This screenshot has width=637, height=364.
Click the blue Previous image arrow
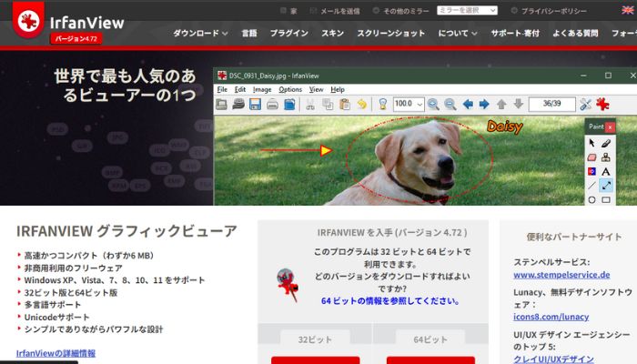click(468, 105)
